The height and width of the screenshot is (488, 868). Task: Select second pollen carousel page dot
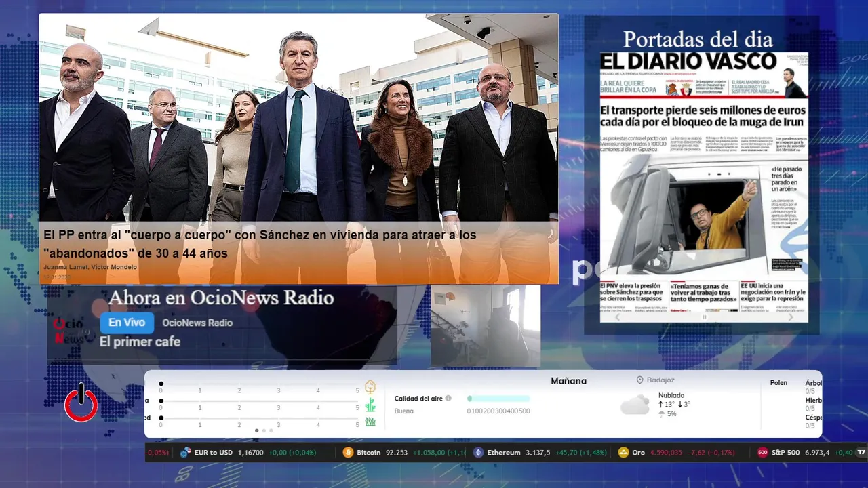pyautogui.click(x=264, y=430)
